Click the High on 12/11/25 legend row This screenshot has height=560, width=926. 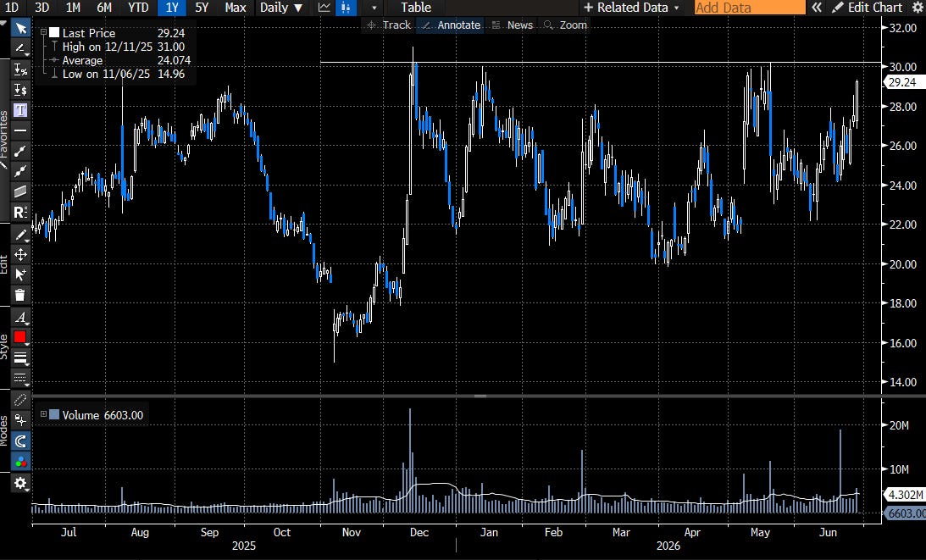(x=118, y=47)
